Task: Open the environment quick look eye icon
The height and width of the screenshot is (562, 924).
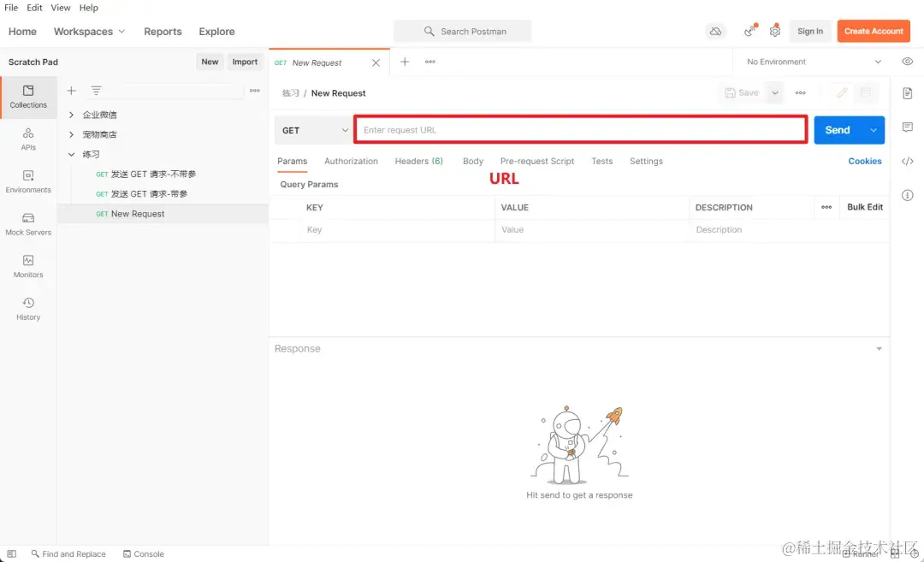Action: pos(908,62)
